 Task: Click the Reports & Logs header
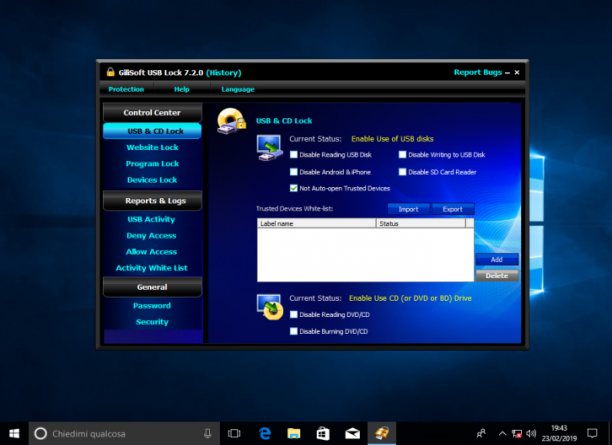pyautogui.click(x=152, y=201)
